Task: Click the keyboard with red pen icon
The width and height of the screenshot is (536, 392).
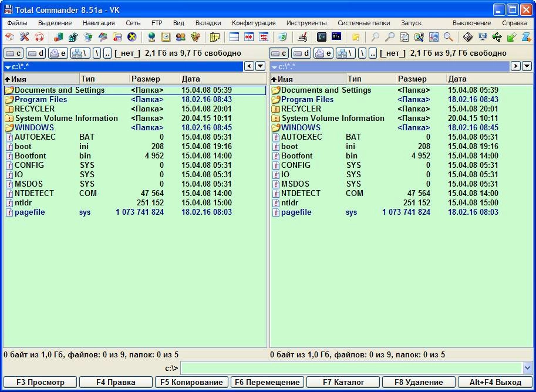Action: [302, 36]
